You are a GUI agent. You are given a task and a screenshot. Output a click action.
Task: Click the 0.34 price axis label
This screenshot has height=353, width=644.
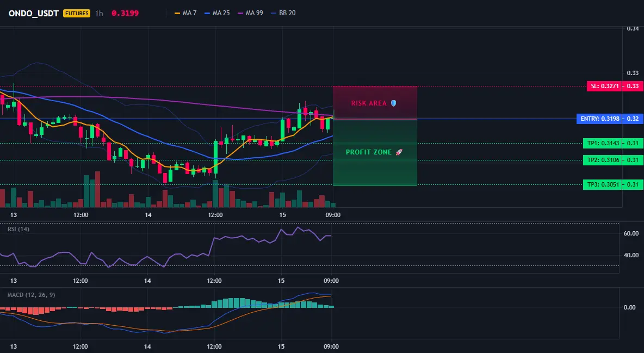(633, 28)
